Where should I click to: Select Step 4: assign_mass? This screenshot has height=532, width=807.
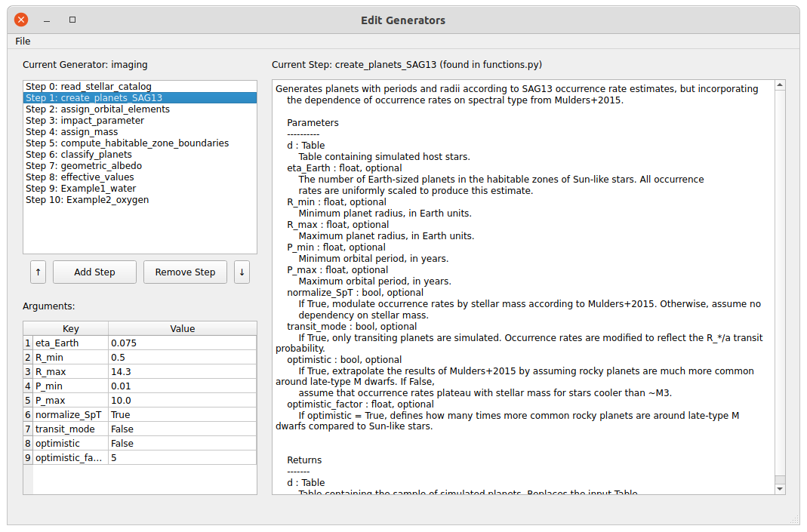(x=140, y=132)
